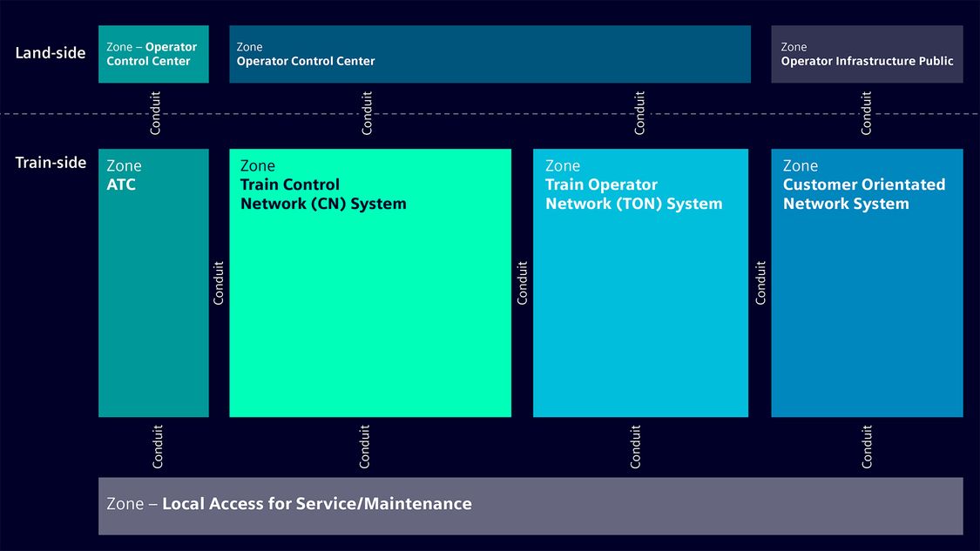Click the Train Control Network (CN) System zone
The height and width of the screenshot is (551, 980).
(370, 283)
